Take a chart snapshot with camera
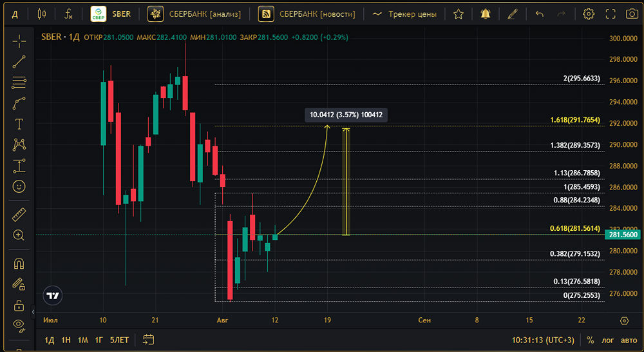Image resolution: width=644 pixels, height=352 pixels. tap(632, 14)
